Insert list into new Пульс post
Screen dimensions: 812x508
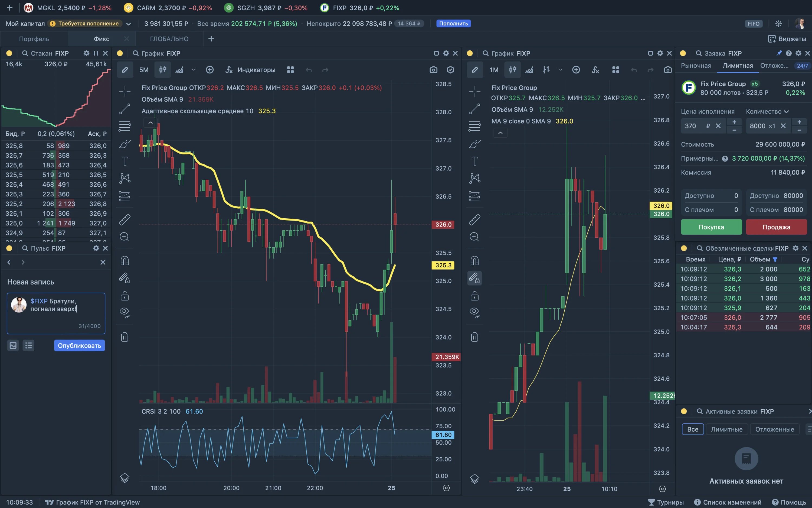click(28, 345)
